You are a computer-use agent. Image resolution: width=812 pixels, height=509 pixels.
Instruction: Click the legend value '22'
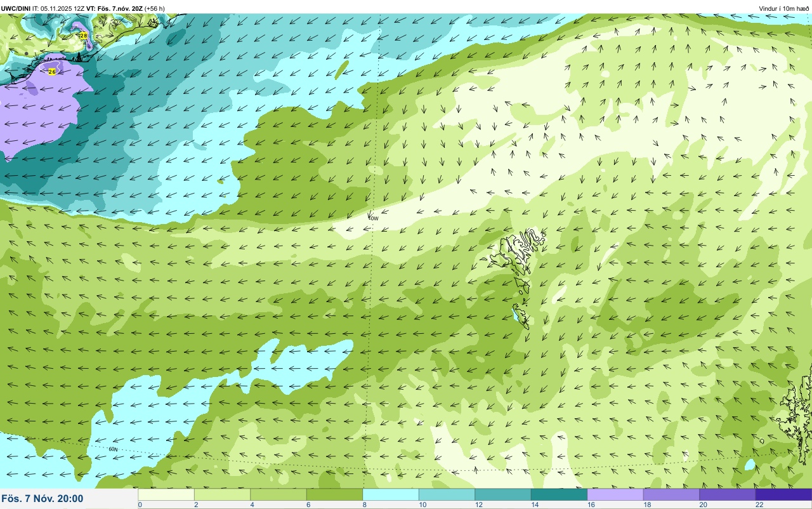[x=759, y=505]
